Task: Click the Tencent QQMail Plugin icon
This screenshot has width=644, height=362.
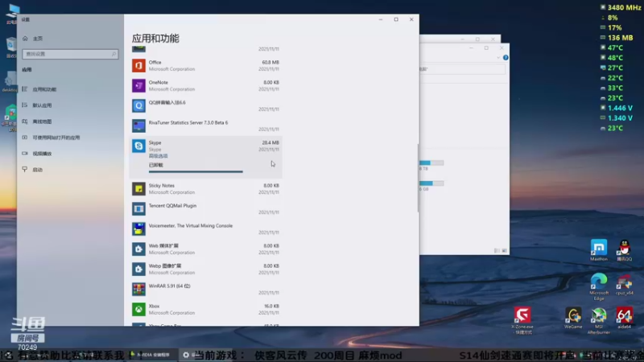Action: coord(138,209)
